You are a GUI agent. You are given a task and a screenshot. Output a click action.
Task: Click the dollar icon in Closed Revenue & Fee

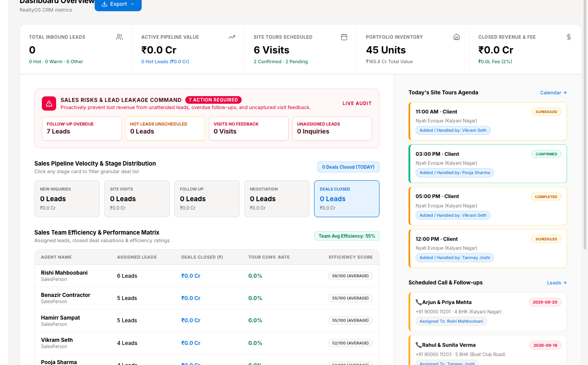tap(569, 37)
